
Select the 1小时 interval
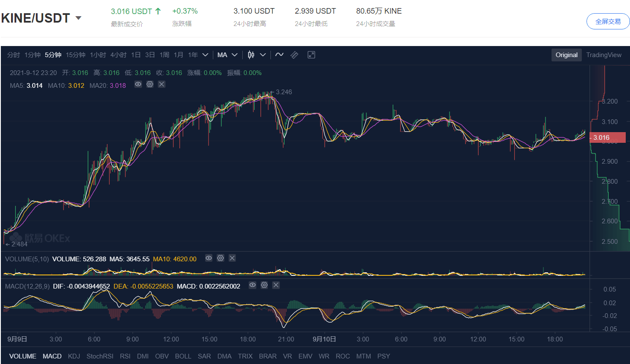(98, 55)
